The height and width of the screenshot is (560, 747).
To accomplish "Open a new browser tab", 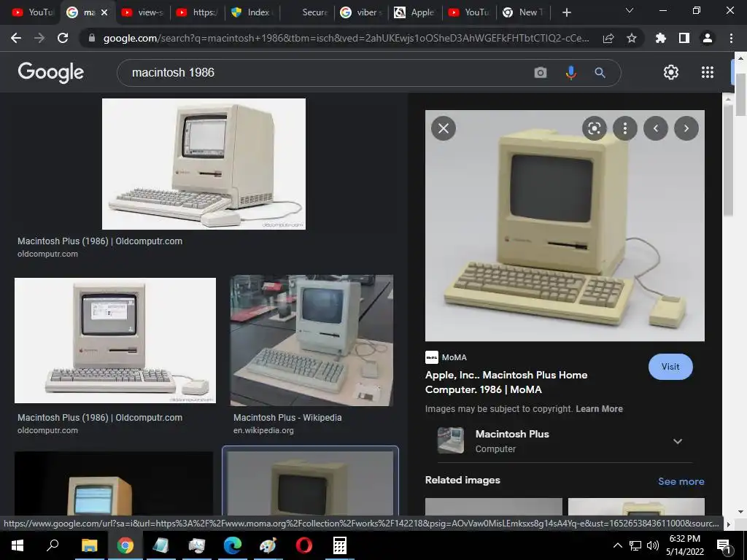I will (x=566, y=12).
